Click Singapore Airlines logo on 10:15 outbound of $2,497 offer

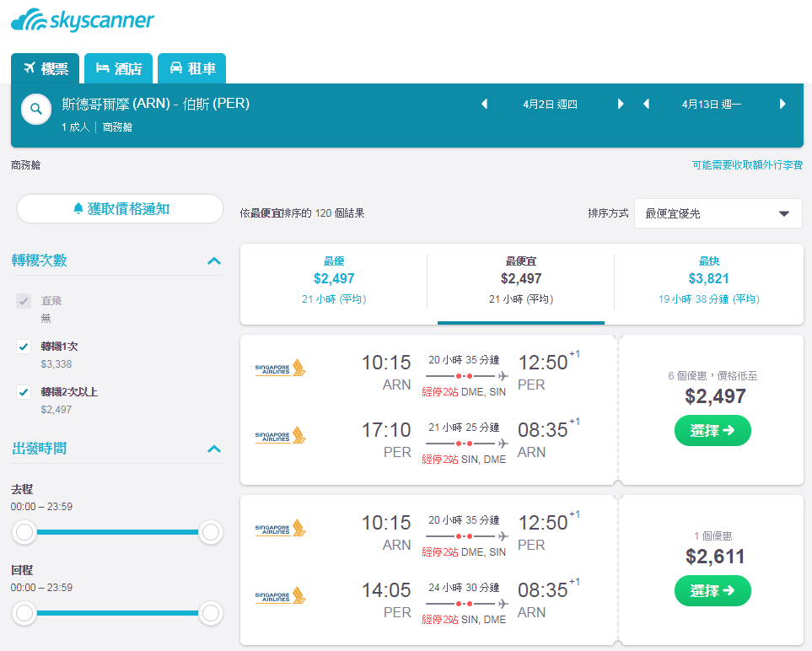pos(280,368)
